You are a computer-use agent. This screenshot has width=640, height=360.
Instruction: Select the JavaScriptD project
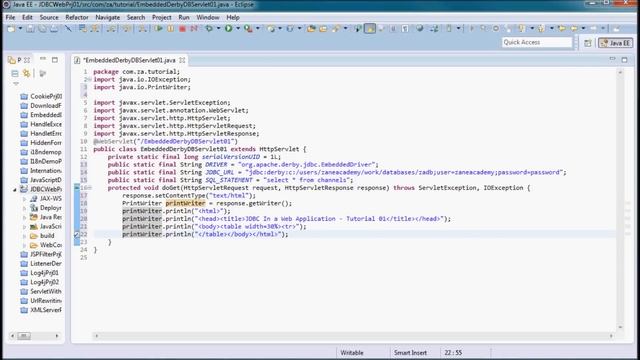[41, 180]
